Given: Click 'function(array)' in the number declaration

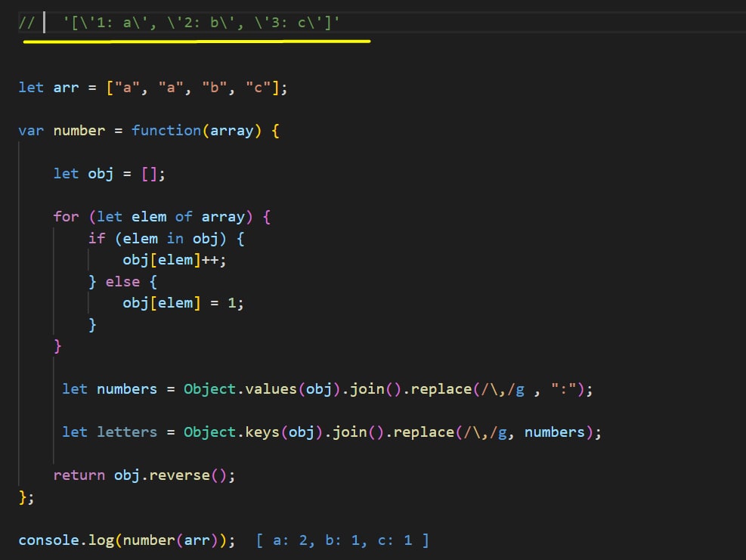Looking at the screenshot, I should 197,131.
